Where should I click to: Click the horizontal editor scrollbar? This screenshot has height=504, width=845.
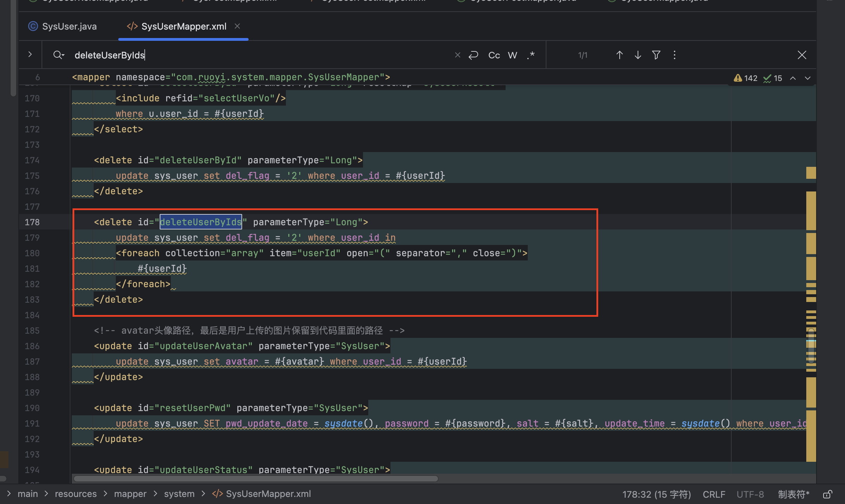(x=256, y=479)
